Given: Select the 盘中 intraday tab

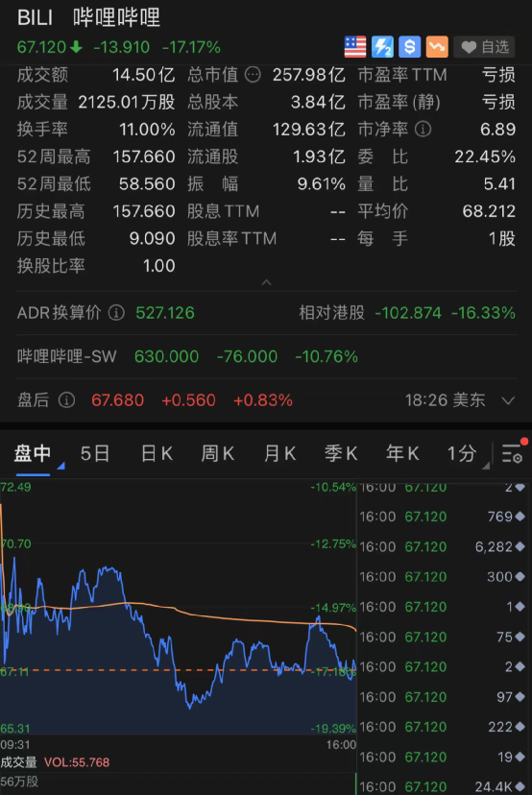Looking at the screenshot, I should pos(33,453).
